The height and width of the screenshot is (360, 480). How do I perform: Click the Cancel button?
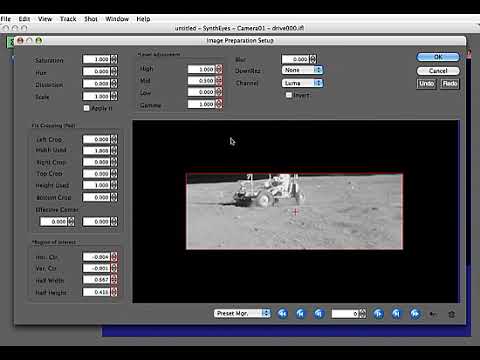point(438,71)
